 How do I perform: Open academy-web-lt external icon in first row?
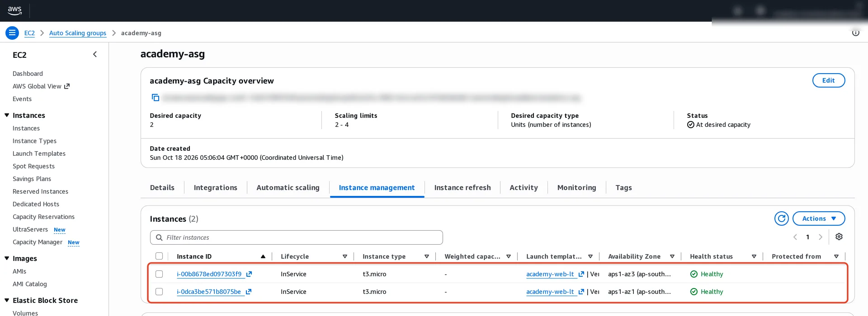[x=581, y=274]
